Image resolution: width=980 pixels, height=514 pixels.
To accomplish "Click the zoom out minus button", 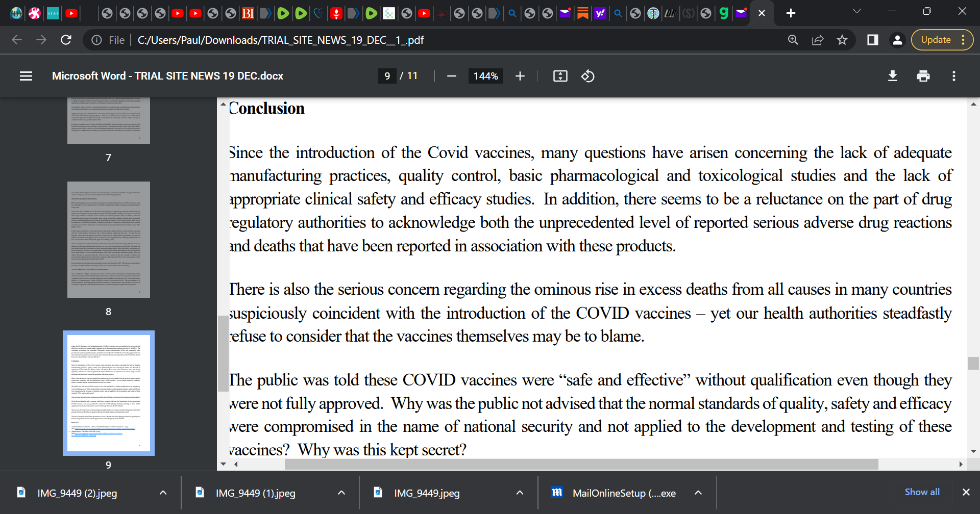I will 451,76.
